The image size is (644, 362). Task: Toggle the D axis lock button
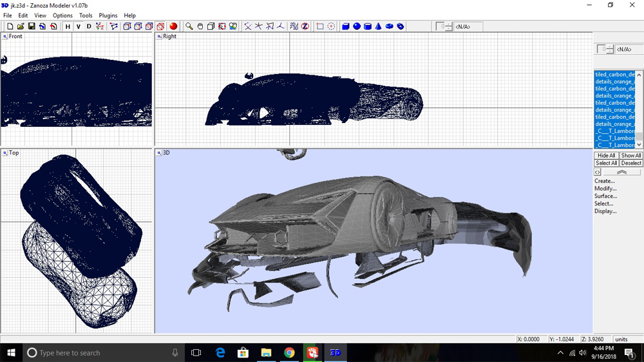(89, 26)
